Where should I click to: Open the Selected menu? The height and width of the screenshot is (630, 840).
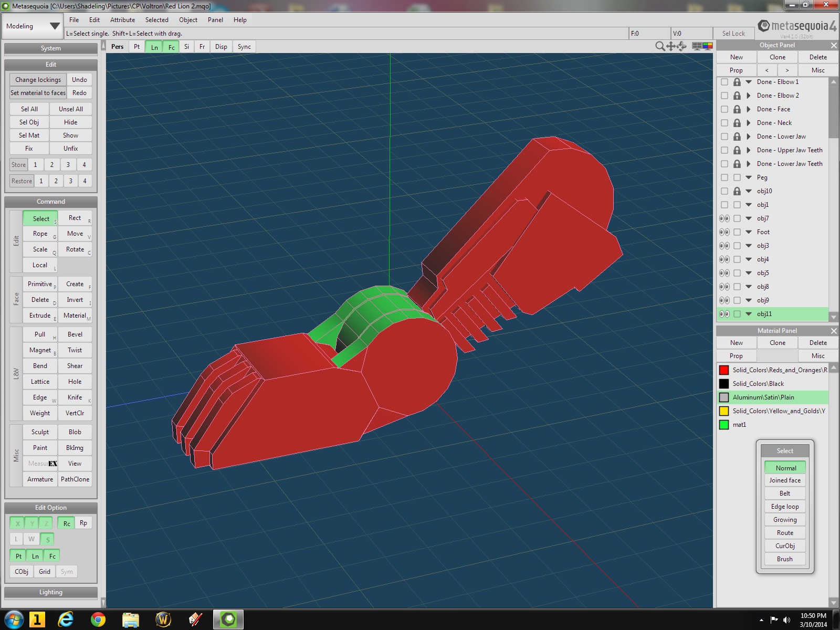tap(157, 20)
